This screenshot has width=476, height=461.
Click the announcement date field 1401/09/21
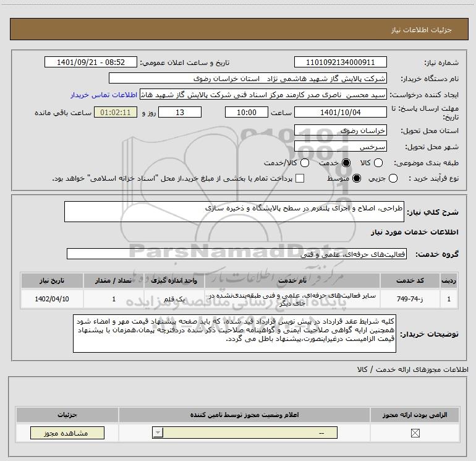(91, 62)
